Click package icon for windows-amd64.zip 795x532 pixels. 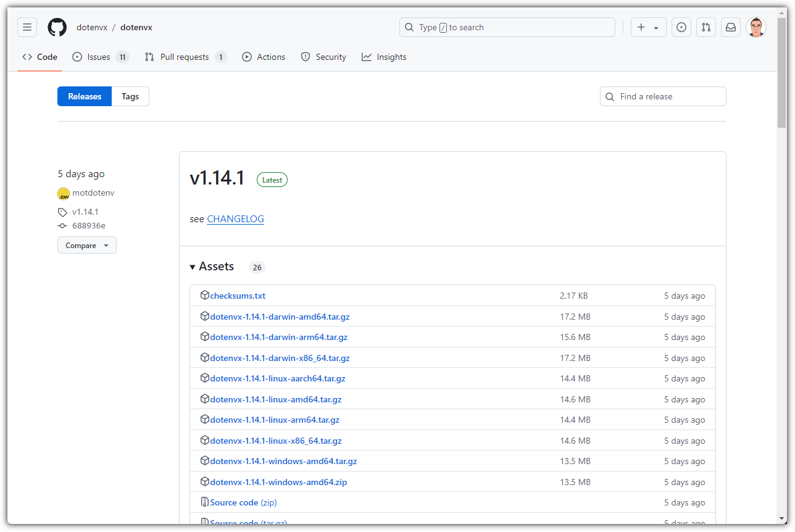(205, 481)
